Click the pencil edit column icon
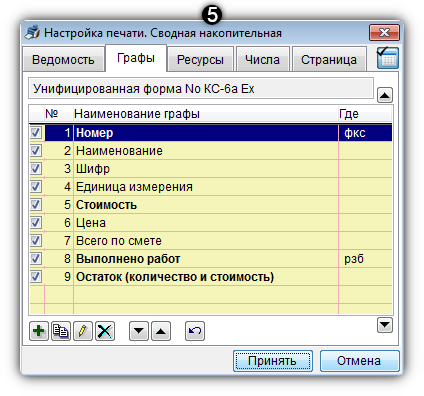Viewport: 424px width, 396px height. (83, 331)
